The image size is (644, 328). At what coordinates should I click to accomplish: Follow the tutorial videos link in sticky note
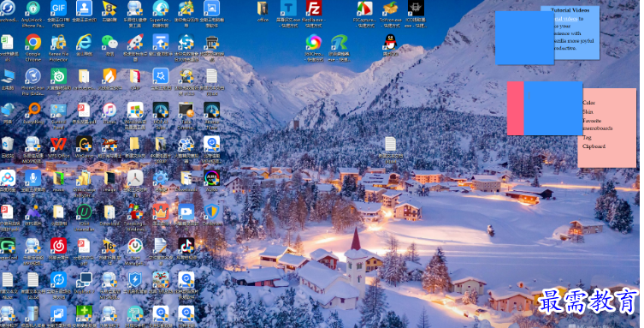coord(566,19)
